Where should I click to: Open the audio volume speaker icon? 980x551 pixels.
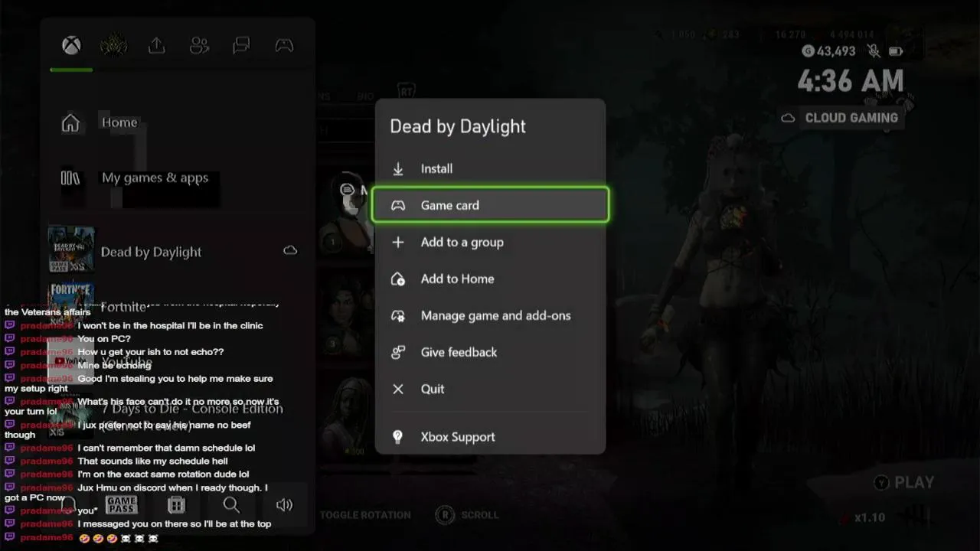[285, 505]
